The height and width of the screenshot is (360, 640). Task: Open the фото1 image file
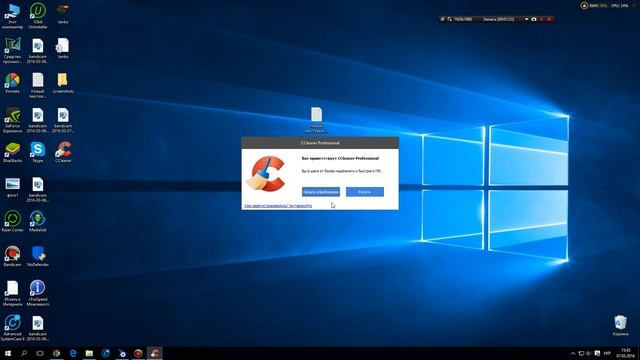[x=12, y=187]
